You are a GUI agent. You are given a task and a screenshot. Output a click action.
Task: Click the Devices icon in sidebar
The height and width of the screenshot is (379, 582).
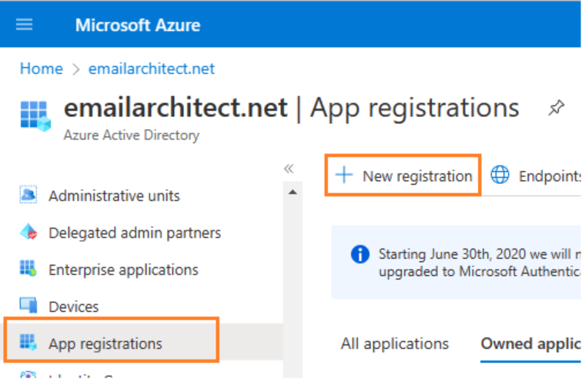pyautogui.click(x=28, y=306)
